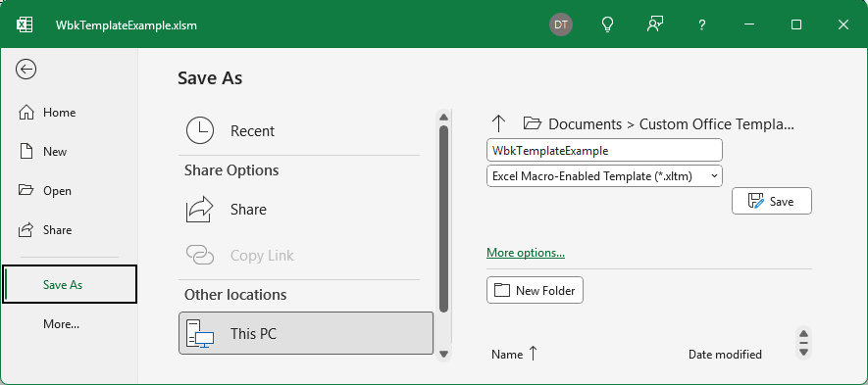Screen dimensions: 868x385
Task: Go back using the circled arrow
Action: click(26, 70)
